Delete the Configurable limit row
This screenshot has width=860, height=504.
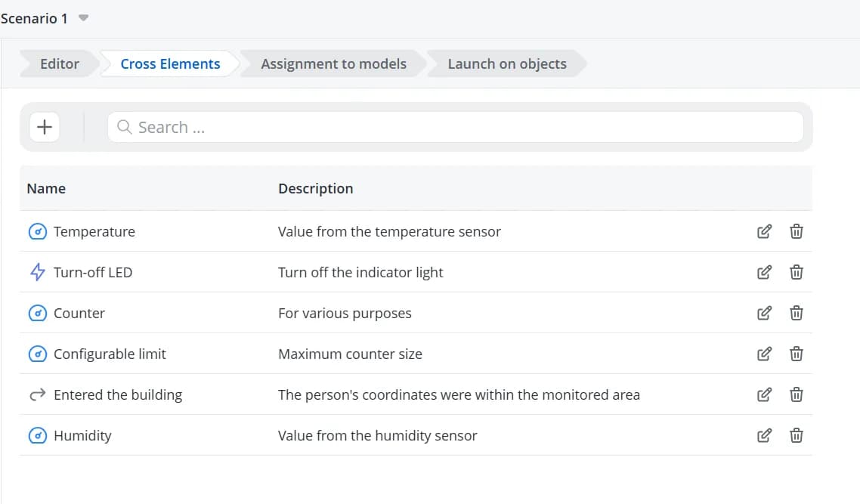tap(797, 354)
